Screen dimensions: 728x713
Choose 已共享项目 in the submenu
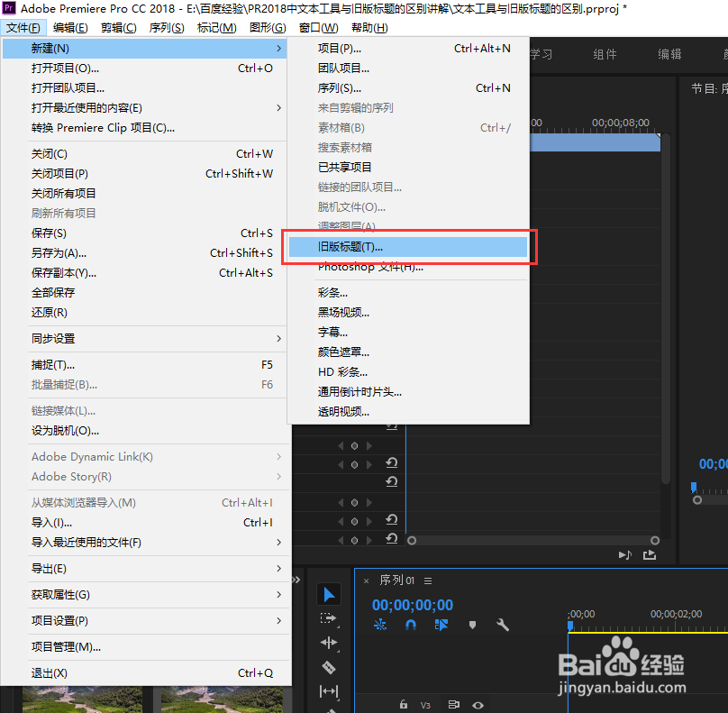[407, 168]
